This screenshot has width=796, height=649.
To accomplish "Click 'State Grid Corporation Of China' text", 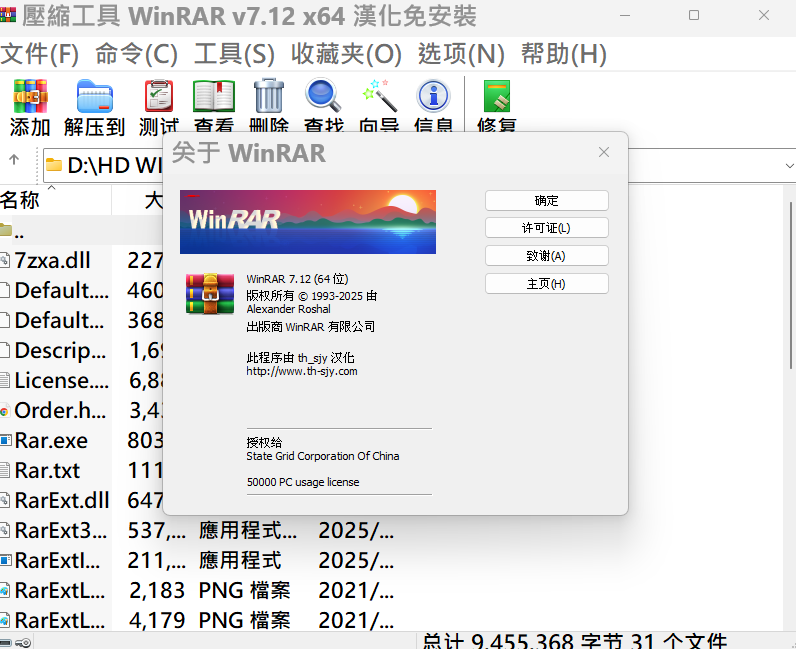I will point(322,456).
